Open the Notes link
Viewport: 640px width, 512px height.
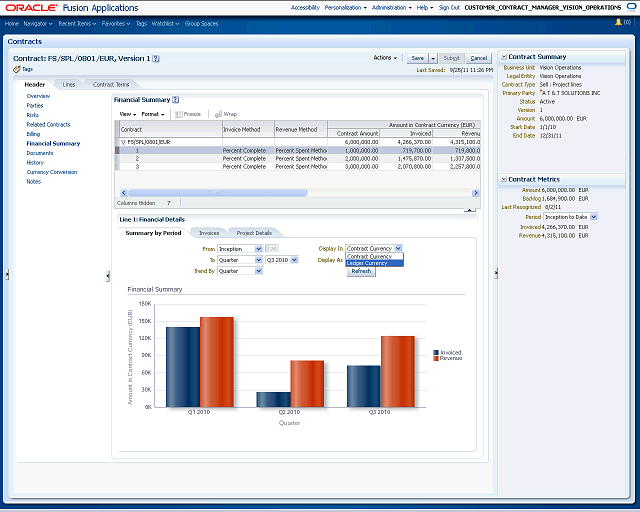point(33,182)
